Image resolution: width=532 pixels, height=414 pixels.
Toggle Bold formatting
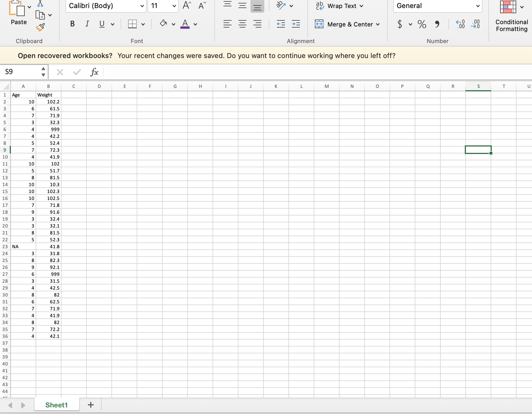(x=72, y=24)
